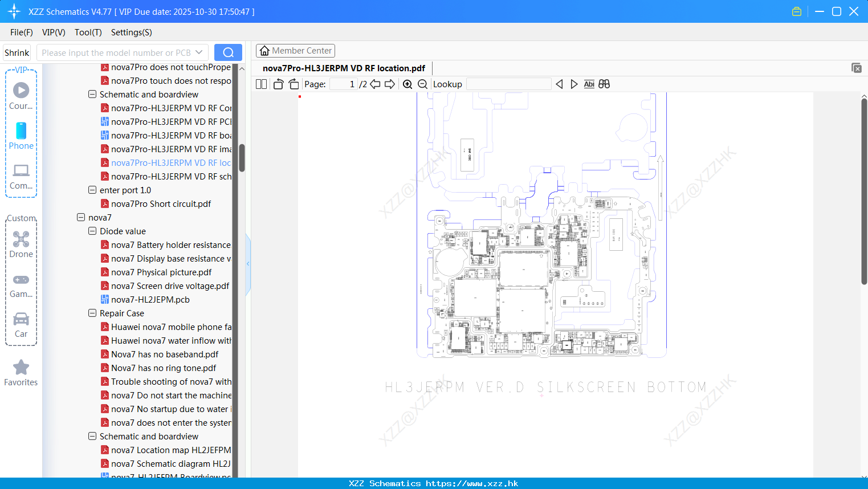Open the File(F) menu
This screenshot has height=489, width=868.
coord(22,32)
